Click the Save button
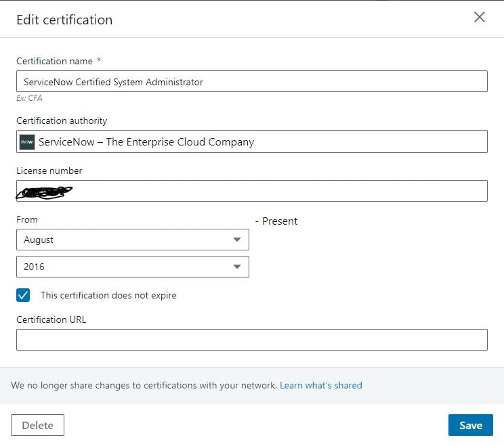 471,425
